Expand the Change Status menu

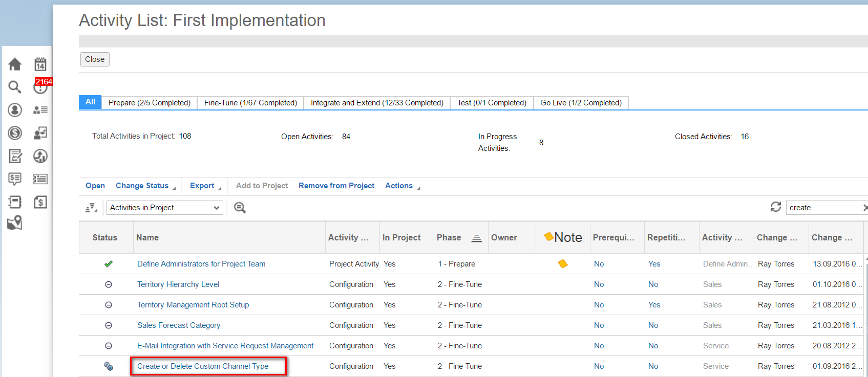point(145,186)
